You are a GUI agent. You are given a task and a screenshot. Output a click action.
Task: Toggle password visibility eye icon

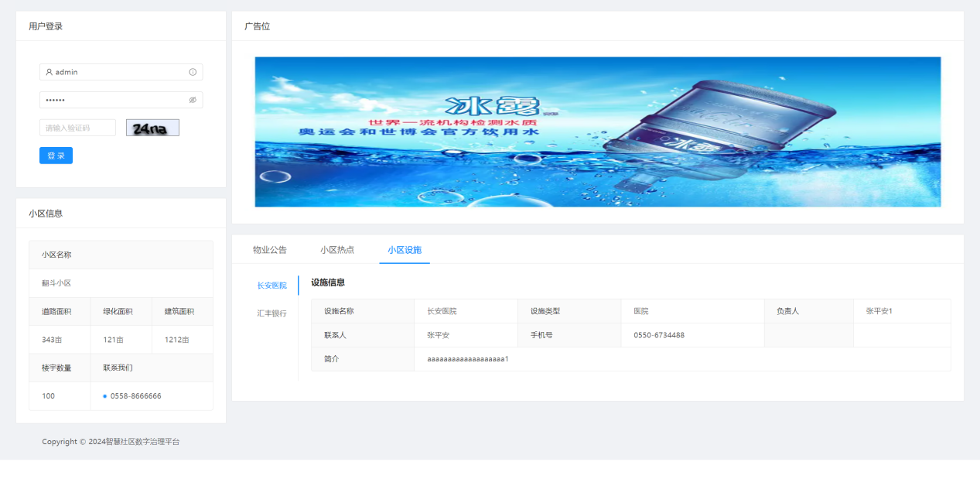(193, 100)
